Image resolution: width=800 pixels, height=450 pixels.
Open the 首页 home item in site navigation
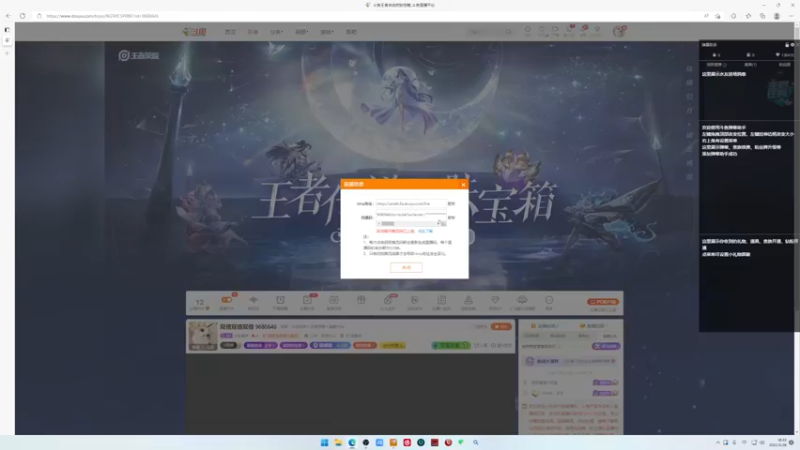(230, 32)
